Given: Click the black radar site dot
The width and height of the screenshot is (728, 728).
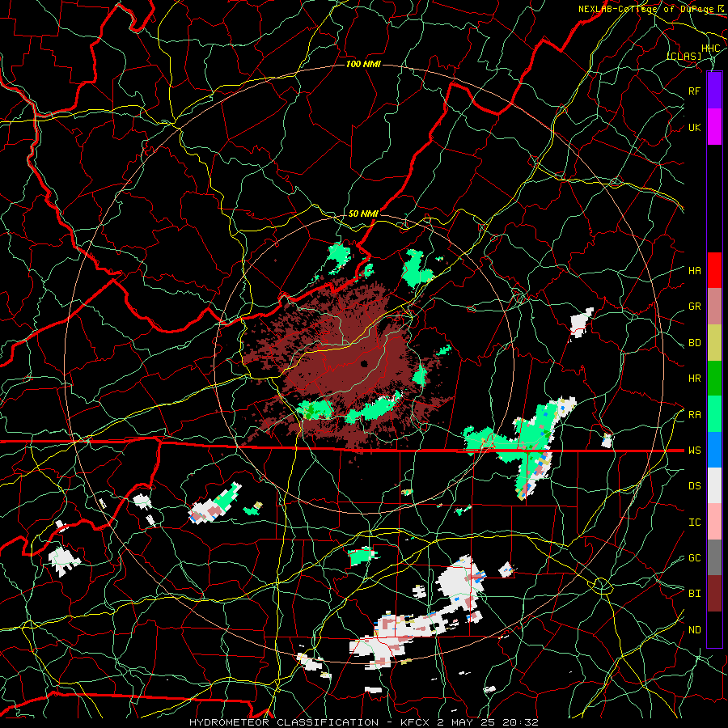Looking at the screenshot, I should point(364,363).
